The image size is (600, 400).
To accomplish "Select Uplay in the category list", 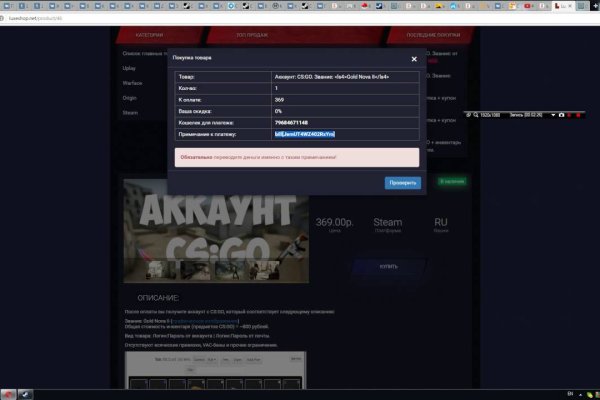I will tap(129, 68).
